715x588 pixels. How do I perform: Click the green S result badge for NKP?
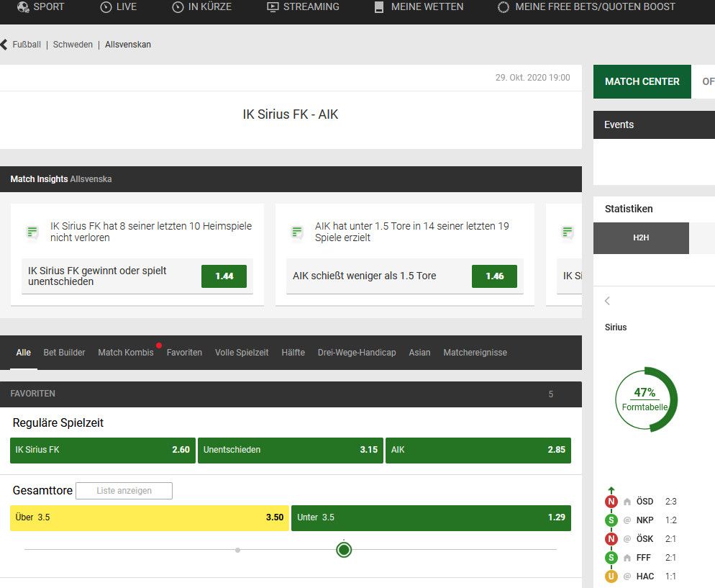coord(611,520)
